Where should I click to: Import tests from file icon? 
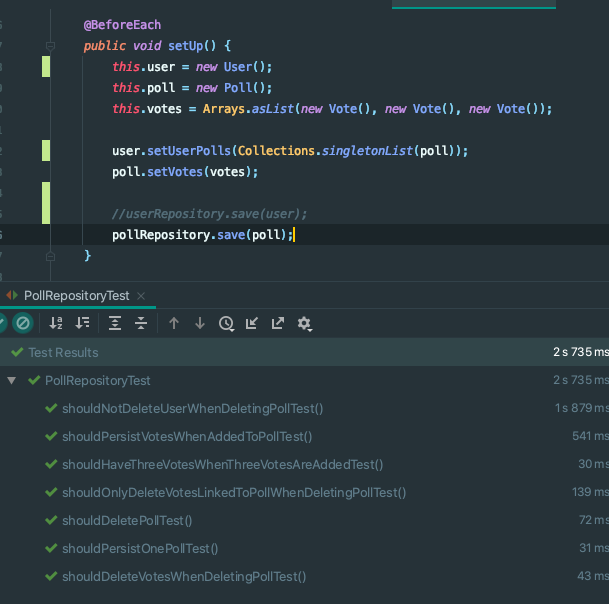[252, 323]
